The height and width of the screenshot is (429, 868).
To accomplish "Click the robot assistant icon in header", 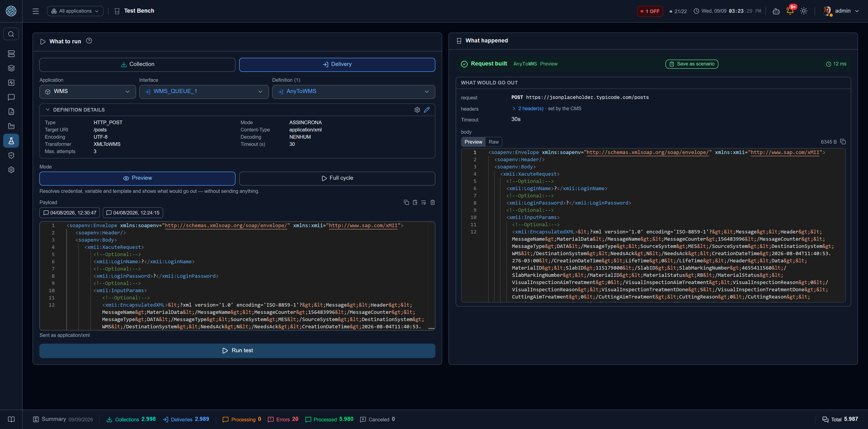I will (x=776, y=11).
